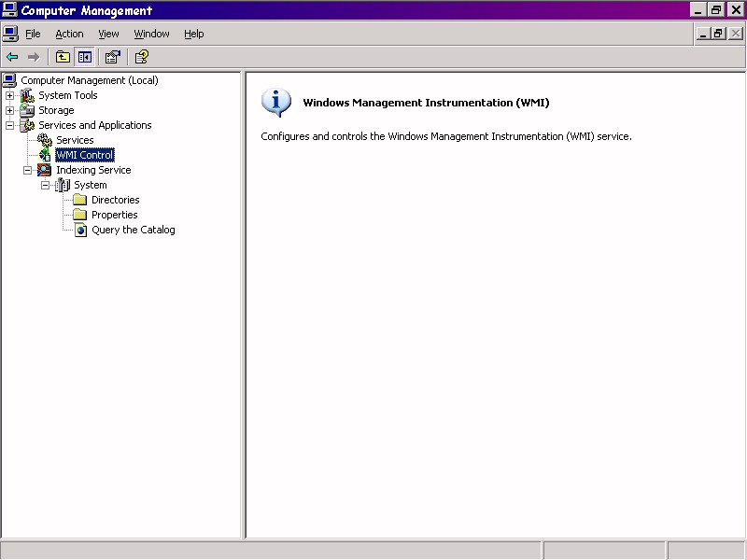Toggle the Show/Hide Console Tree icon
Screen dimensions: 747x560
pos(85,57)
